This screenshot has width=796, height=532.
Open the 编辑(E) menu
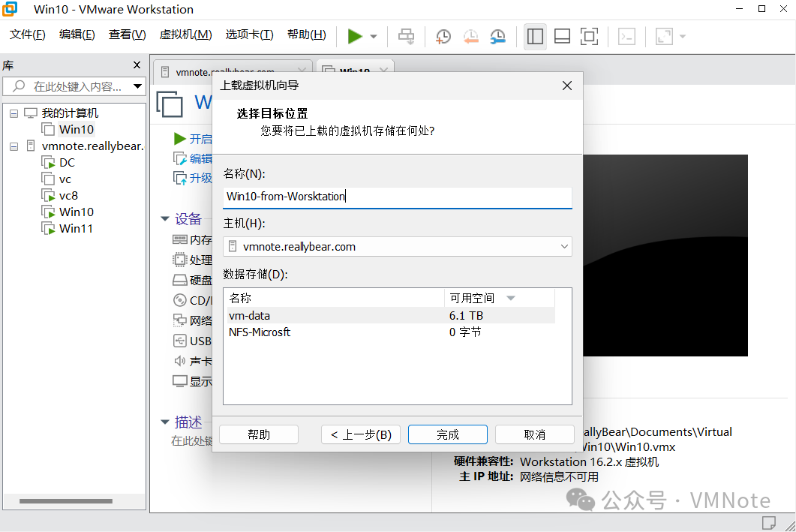77,35
